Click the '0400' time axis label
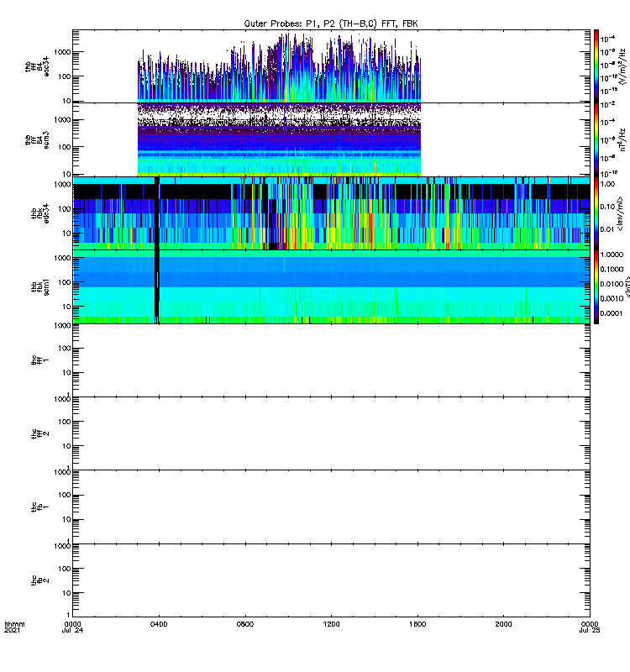630x672 pixels. pos(159,624)
